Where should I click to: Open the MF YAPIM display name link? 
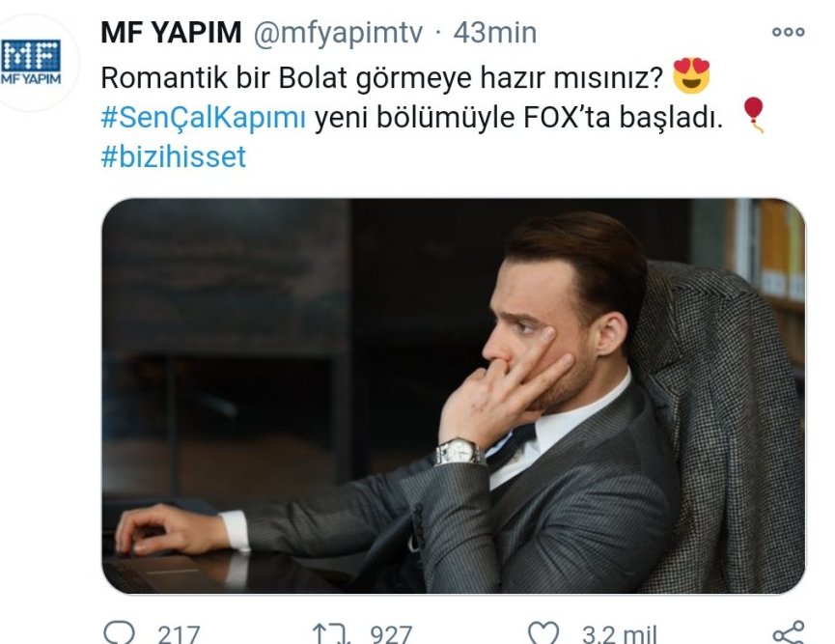click(x=170, y=32)
